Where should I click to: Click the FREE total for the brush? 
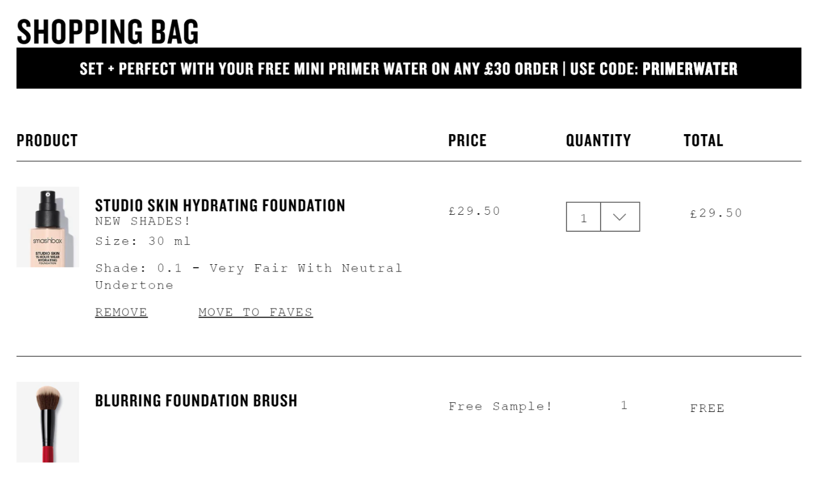707,409
